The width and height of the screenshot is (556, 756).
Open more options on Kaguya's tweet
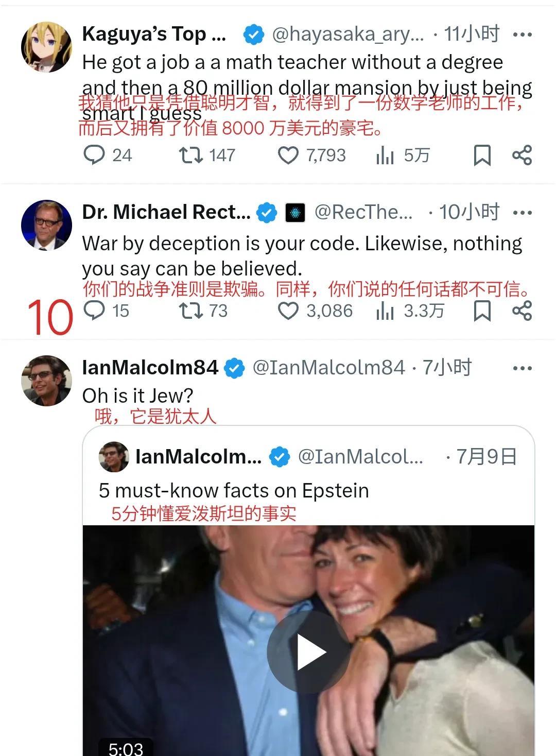(522, 35)
